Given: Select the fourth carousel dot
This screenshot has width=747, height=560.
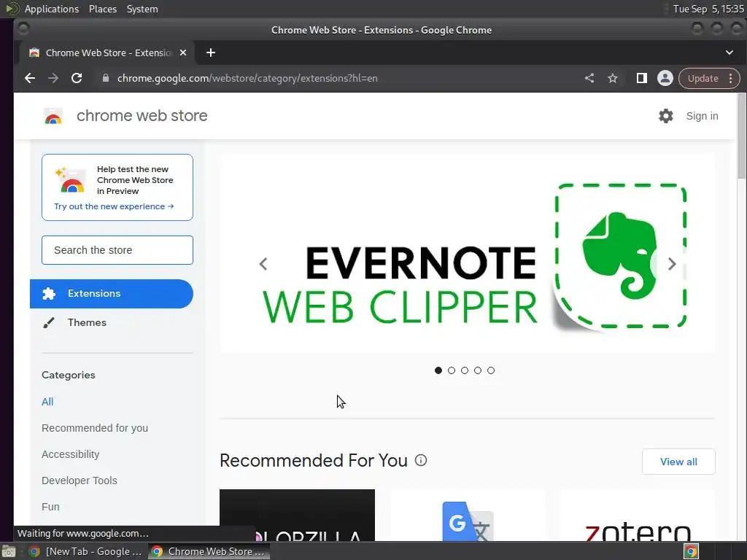Looking at the screenshot, I should [x=478, y=370].
